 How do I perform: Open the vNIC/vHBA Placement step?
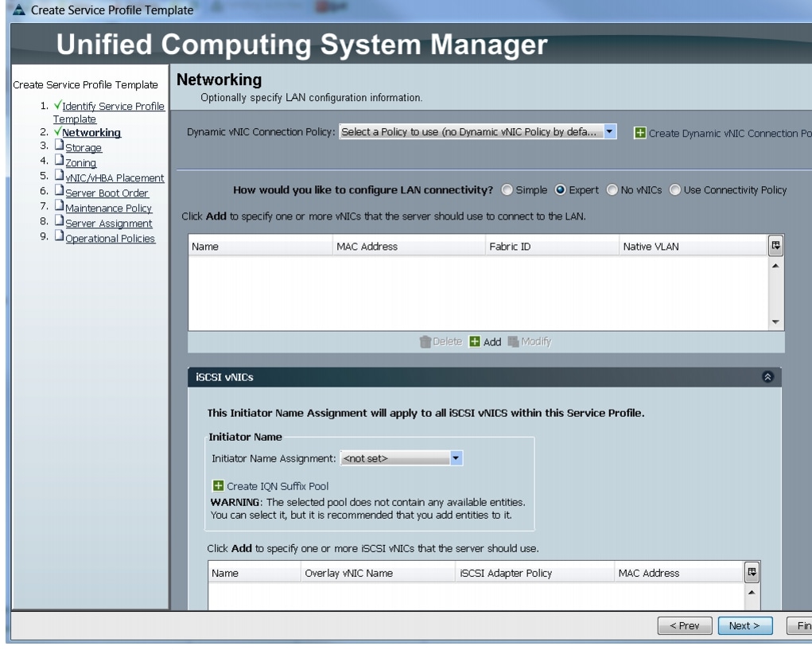115,177
